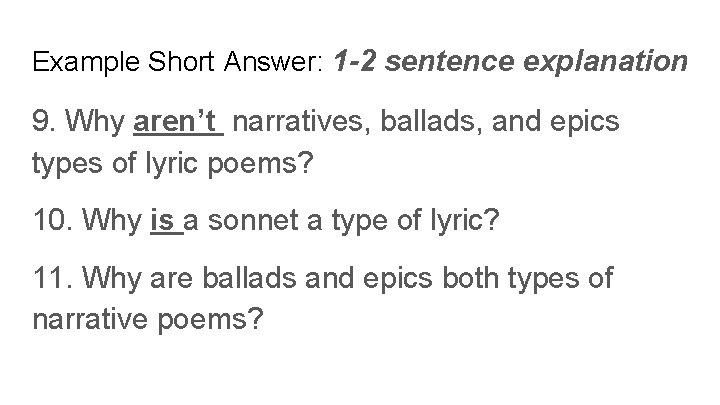This screenshot has width=720, height=405.
Task: Click the word 'both' in question 11
Action: (470, 278)
